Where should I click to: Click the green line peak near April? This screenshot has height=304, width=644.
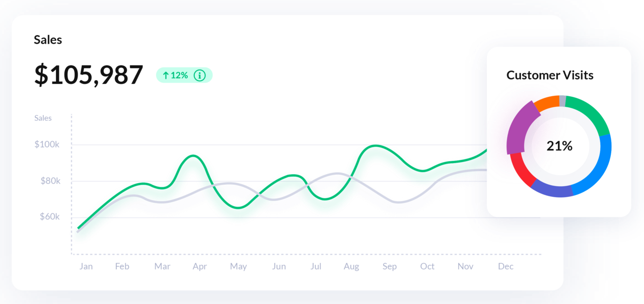point(193,156)
